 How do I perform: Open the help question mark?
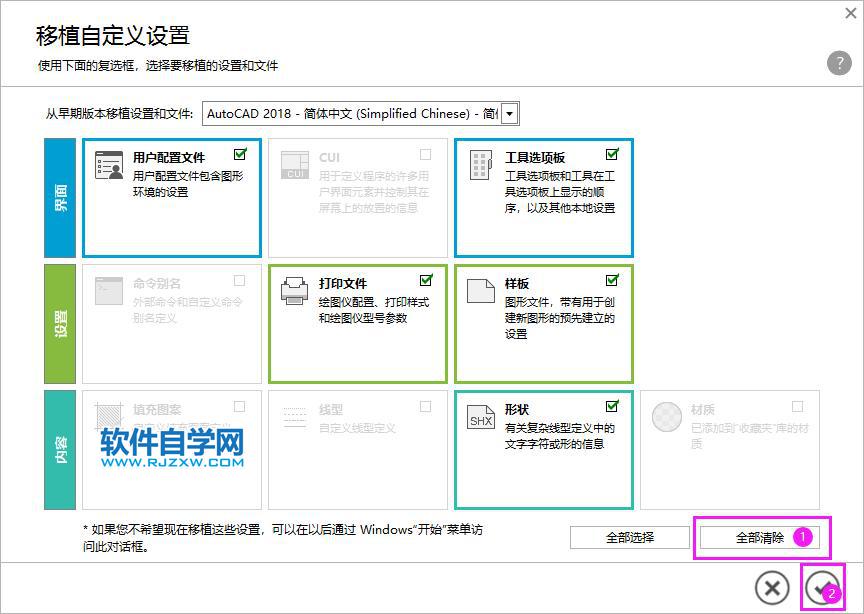click(839, 63)
